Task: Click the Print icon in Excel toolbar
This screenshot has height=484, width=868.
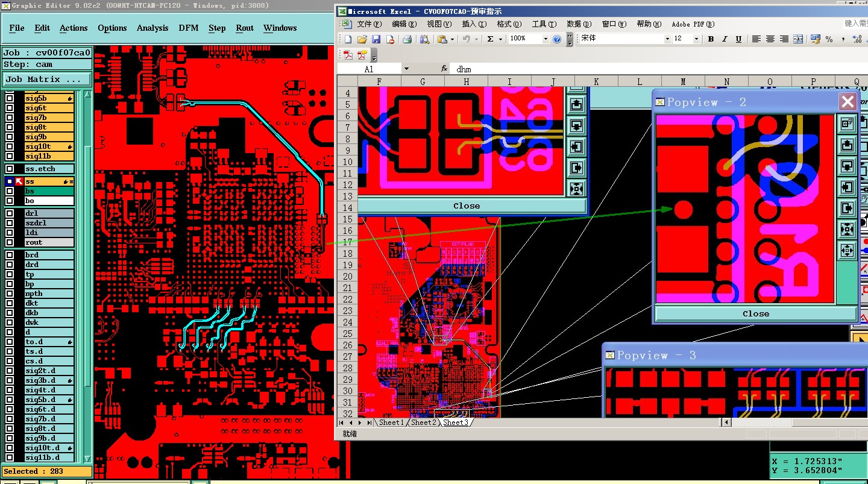Action: 407,39
